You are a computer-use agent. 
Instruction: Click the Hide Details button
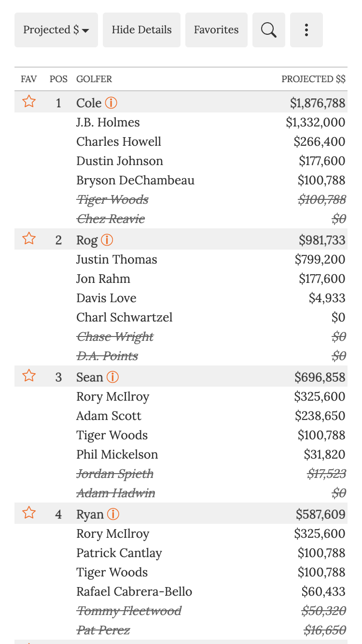(141, 30)
